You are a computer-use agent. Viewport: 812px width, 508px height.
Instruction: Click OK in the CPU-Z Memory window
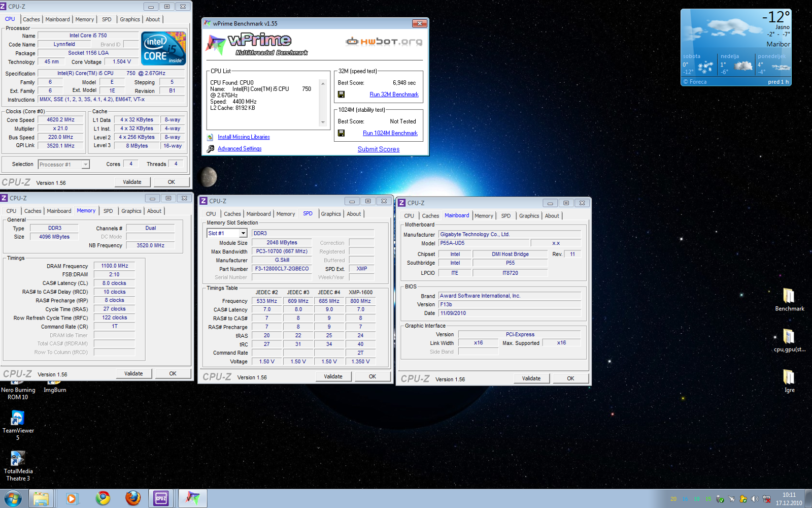point(173,373)
